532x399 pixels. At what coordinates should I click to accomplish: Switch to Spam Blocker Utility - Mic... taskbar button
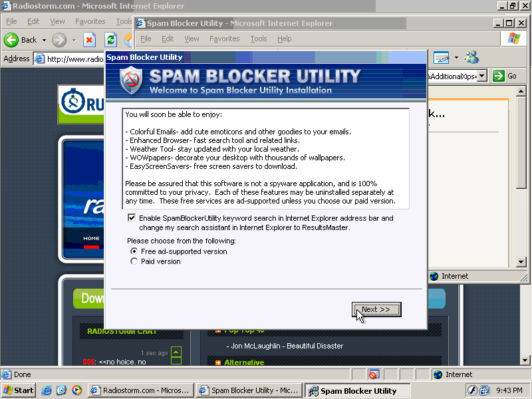pyautogui.click(x=249, y=390)
